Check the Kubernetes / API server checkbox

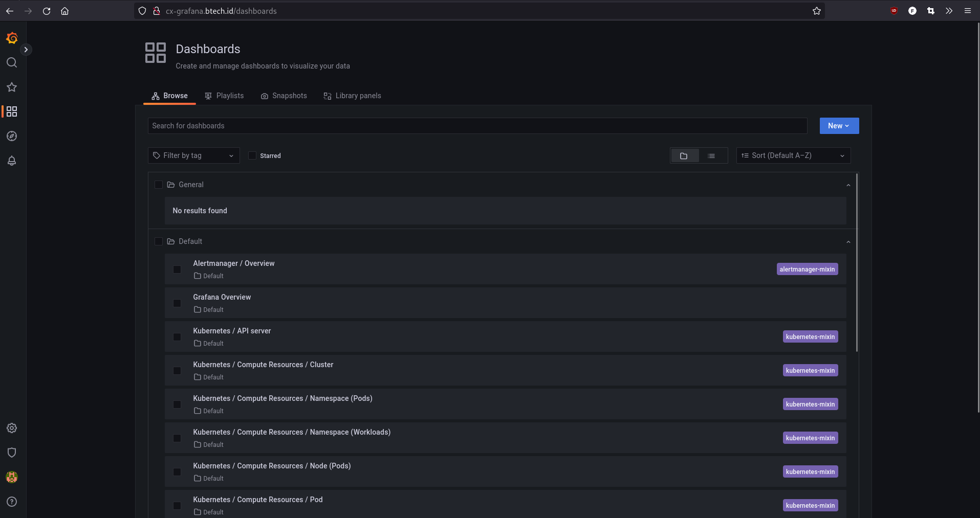coord(177,337)
